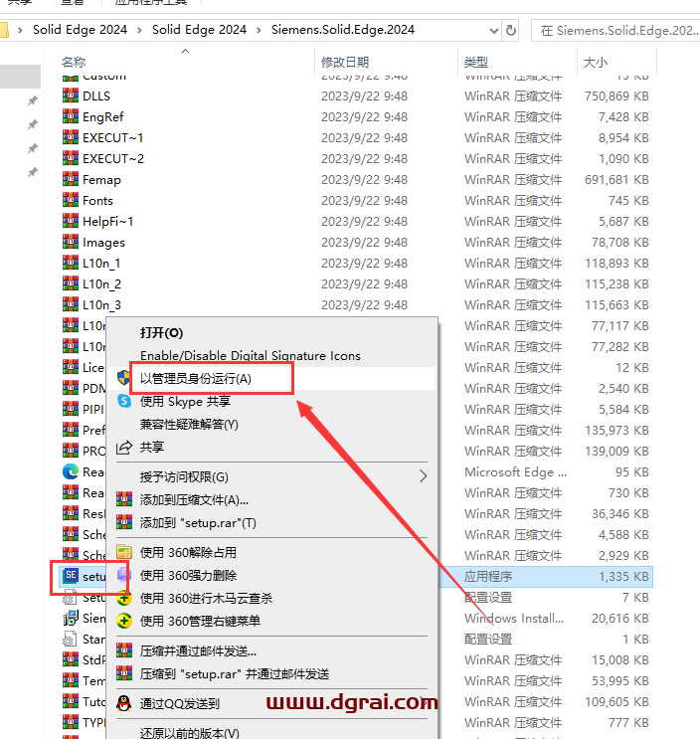700x739 pixels.
Task: Sort by 类型 column header
Action: coord(475,62)
